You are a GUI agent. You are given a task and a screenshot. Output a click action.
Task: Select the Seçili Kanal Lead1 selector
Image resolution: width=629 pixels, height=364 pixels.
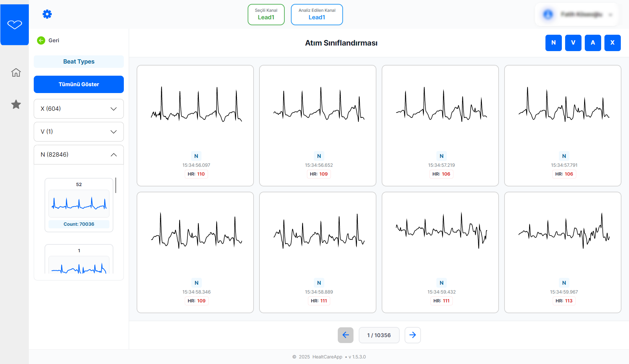(266, 14)
